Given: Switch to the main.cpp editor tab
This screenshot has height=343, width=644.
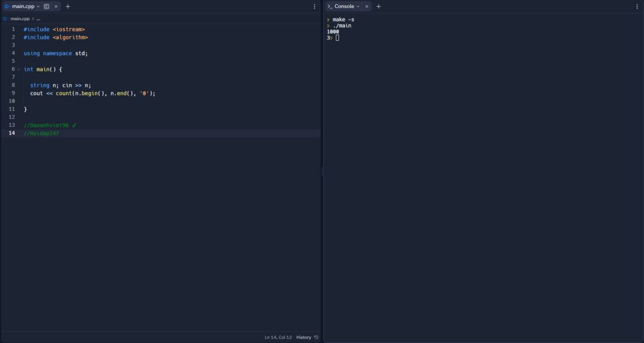Looking at the screenshot, I should tap(23, 6).
